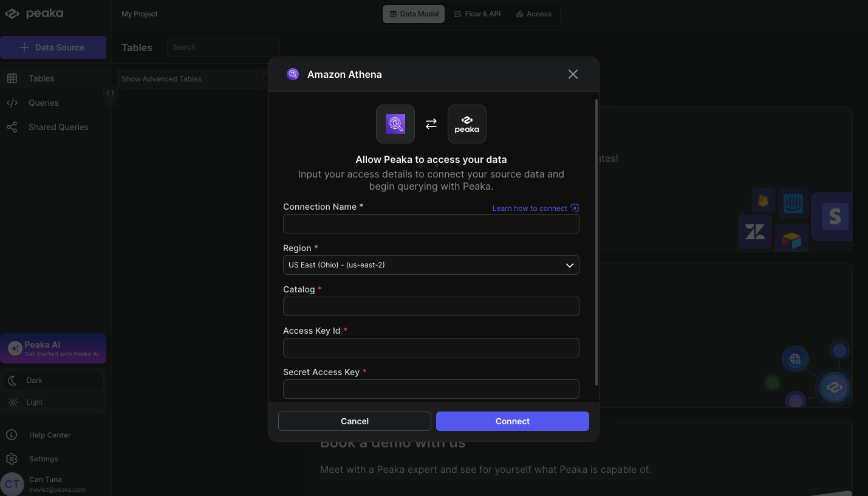868x496 pixels.
Task: Expand the Region dropdown
Action: click(x=431, y=265)
